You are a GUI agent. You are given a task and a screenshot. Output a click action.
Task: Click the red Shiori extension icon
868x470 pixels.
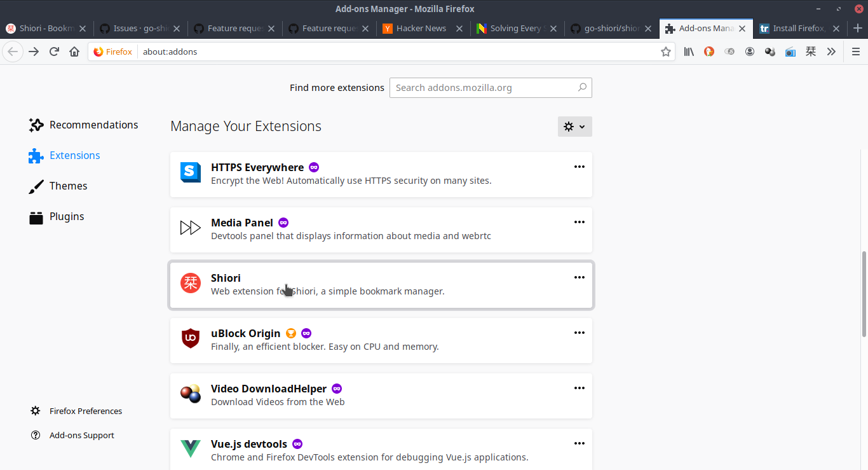coord(191,283)
